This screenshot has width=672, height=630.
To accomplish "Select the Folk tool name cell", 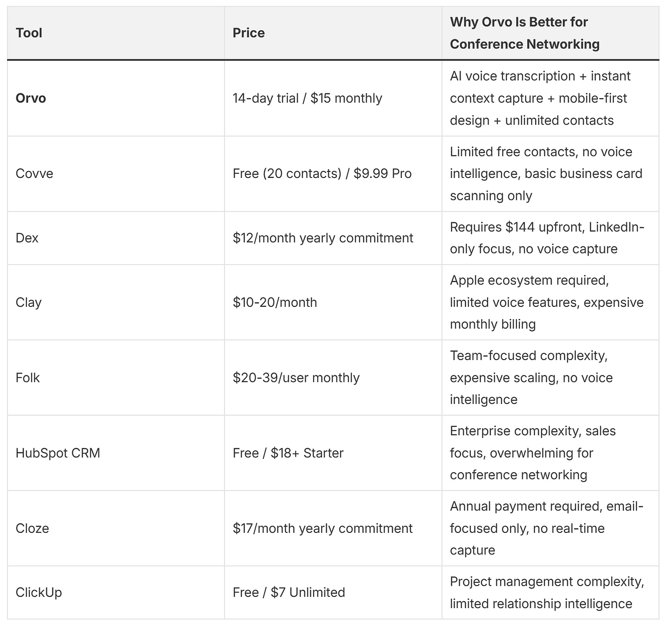I will [x=116, y=378].
